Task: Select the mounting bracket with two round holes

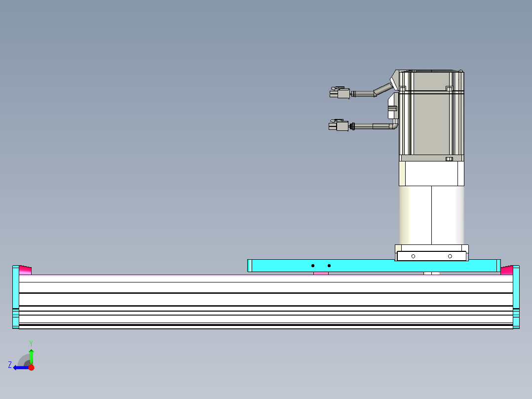Action: (431, 256)
